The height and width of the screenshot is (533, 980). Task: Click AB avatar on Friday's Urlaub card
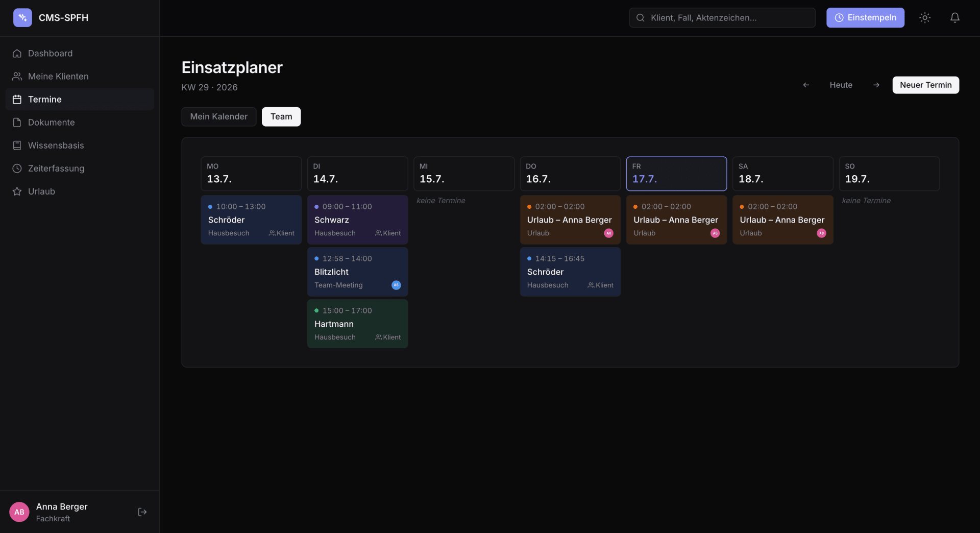(715, 233)
